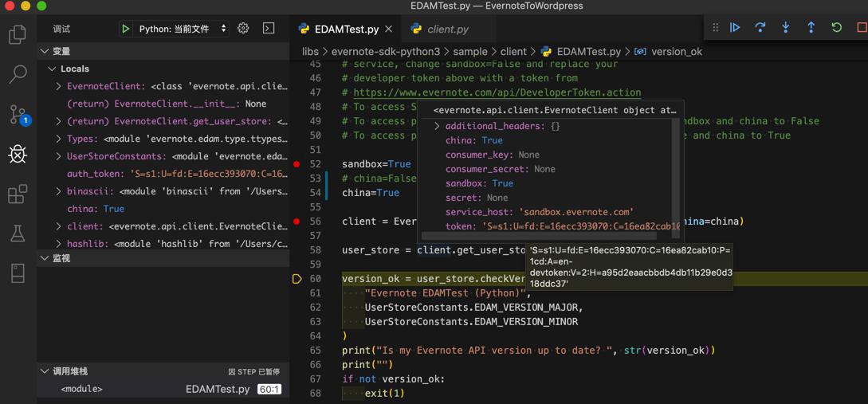Close the EDAMTest.py editor tab
Image resolution: width=868 pixels, height=404 pixels.
click(389, 29)
